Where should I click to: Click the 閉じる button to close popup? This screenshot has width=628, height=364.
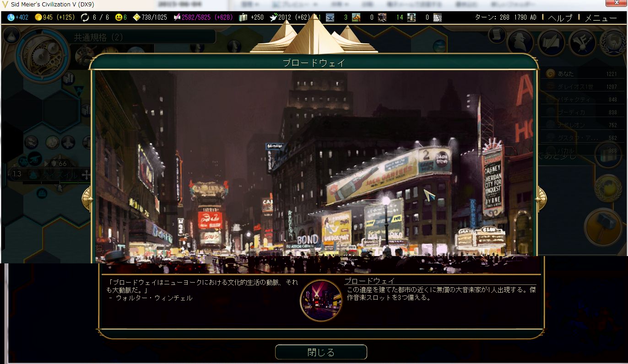coord(321,352)
